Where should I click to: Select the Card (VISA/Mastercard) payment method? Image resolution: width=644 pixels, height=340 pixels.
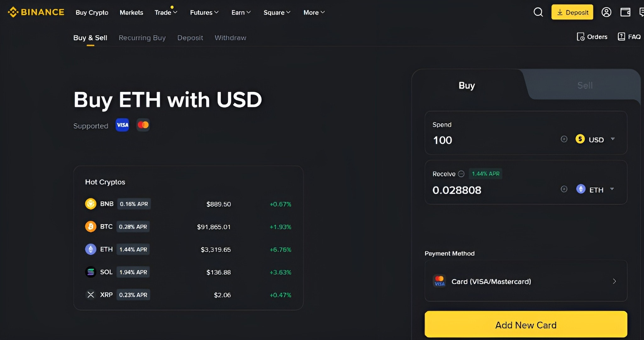tap(525, 281)
